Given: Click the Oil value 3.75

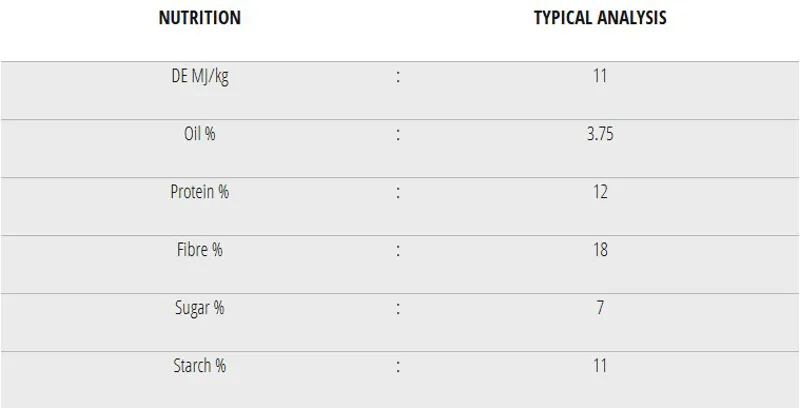Looking at the screenshot, I should [x=600, y=134].
